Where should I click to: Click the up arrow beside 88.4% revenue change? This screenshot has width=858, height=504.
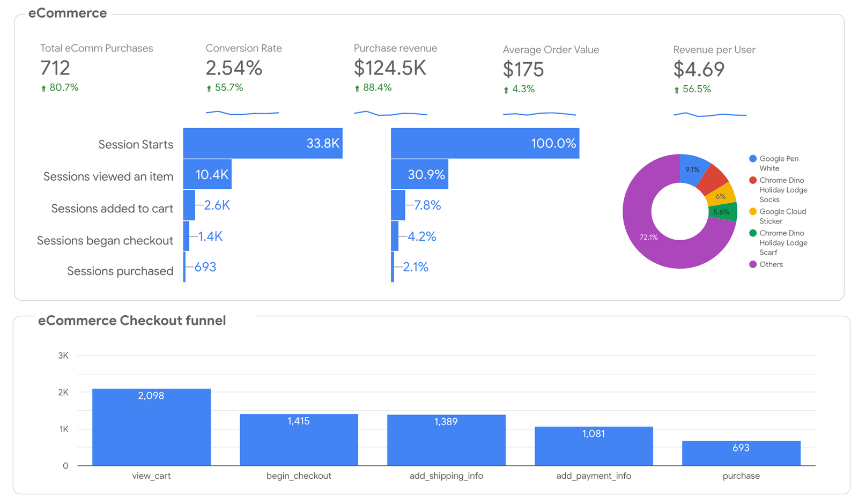[357, 88]
